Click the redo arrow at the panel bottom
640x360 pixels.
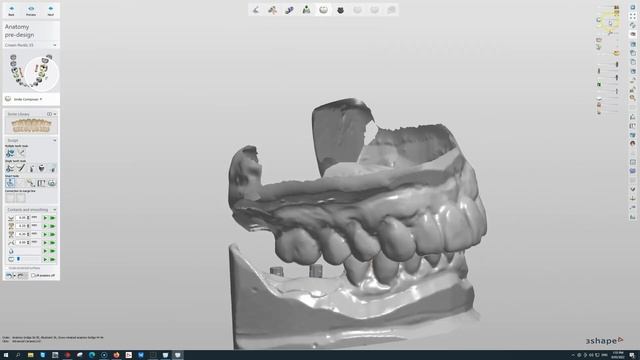pos(21,276)
